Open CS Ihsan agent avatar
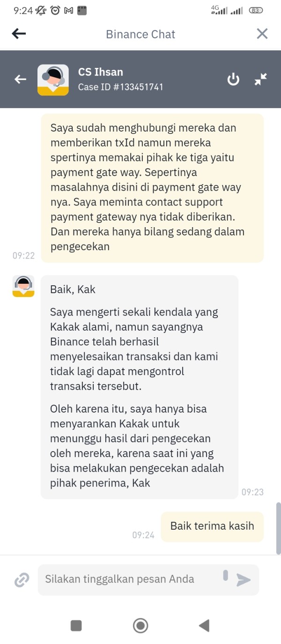This screenshot has width=281, height=644. coord(53,80)
